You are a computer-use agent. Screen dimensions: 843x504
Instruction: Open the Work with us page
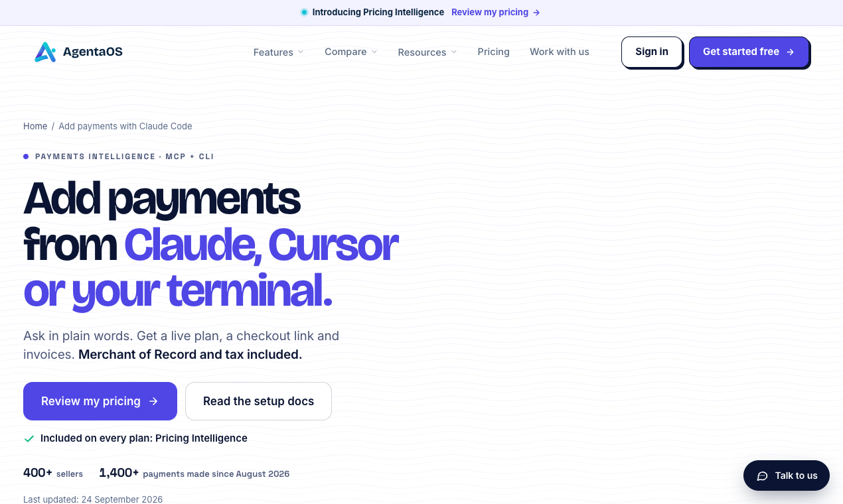(560, 52)
